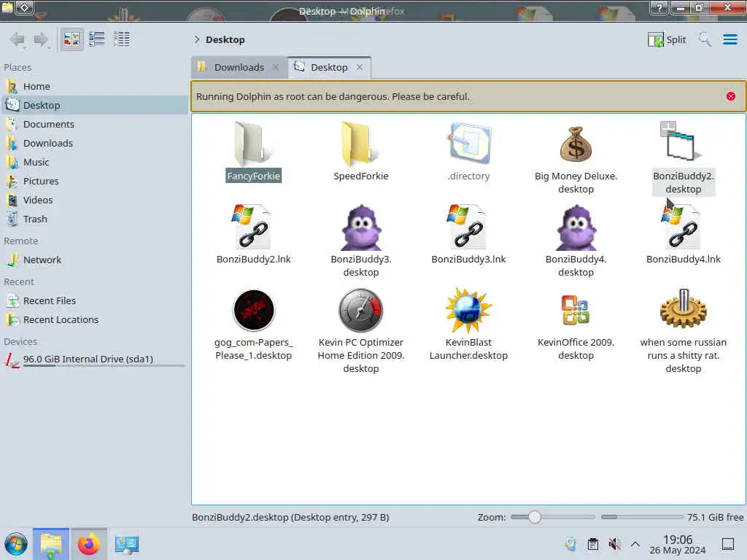The height and width of the screenshot is (560, 747).
Task: Open the hamburger menu
Action: [729, 39]
